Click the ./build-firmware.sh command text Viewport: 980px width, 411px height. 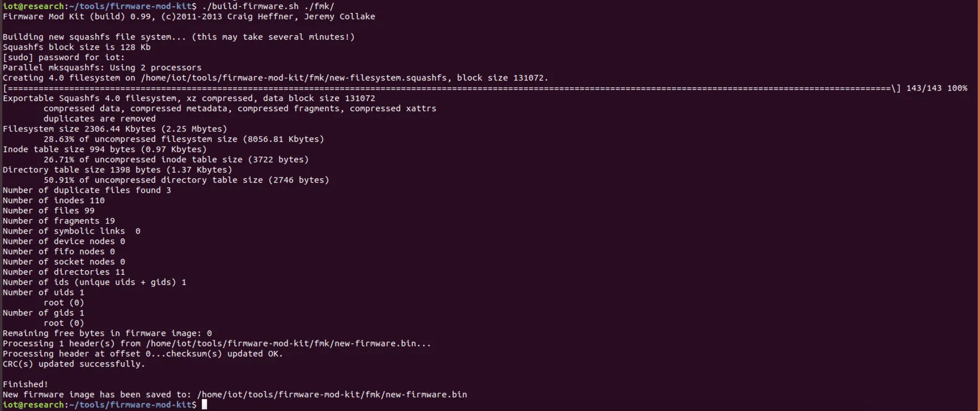click(x=250, y=6)
